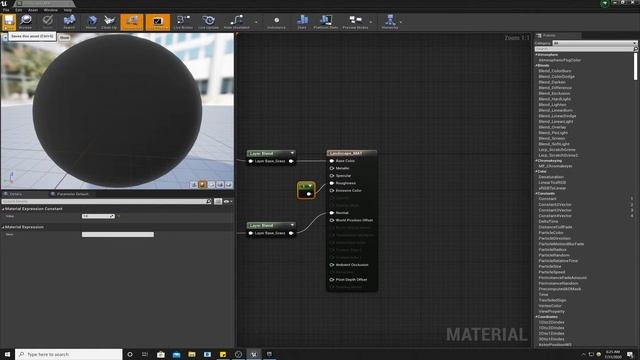Set preview mesh to sphere shape
The height and width of the screenshot is (360, 640).
pos(203,185)
